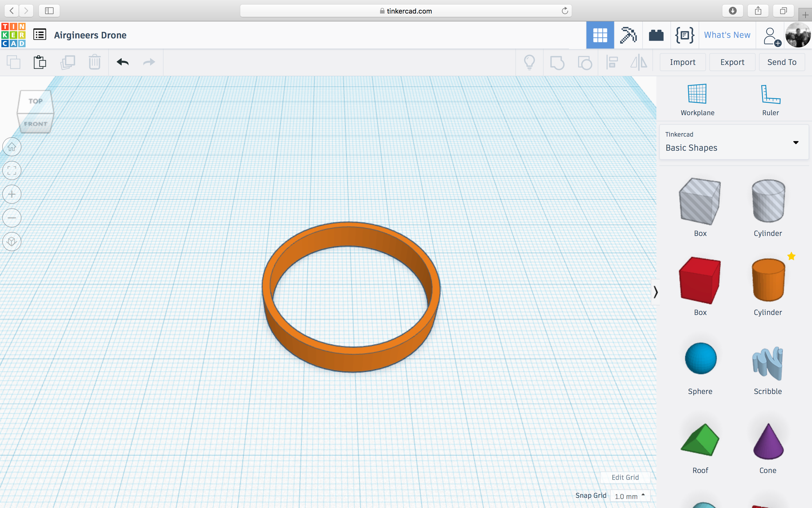The width and height of the screenshot is (812, 508).
Task: Collapse the shapes panel with the chevron
Action: pyautogui.click(x=656, y=292)
